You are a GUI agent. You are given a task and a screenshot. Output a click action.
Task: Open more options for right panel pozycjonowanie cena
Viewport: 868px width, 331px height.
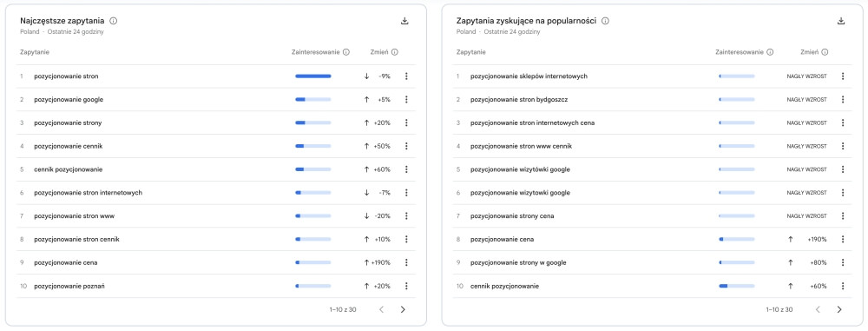pos(843,240)
